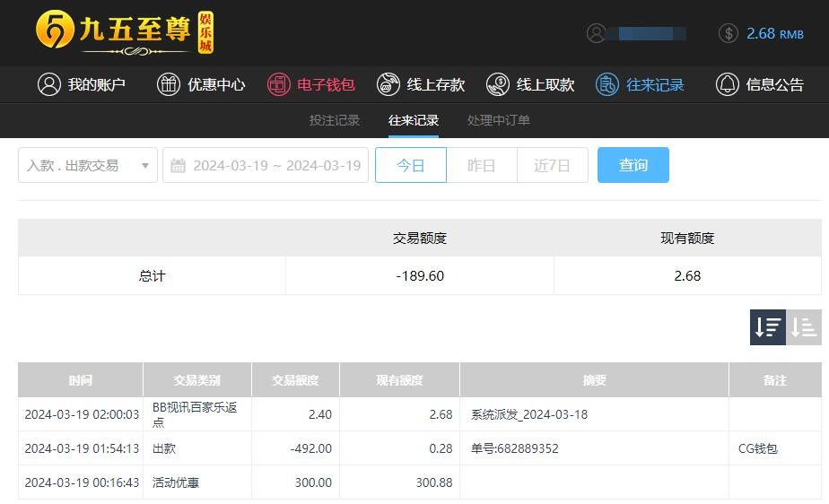Open 信息公告 menu
829x504 pixels.
click(760, 84)
